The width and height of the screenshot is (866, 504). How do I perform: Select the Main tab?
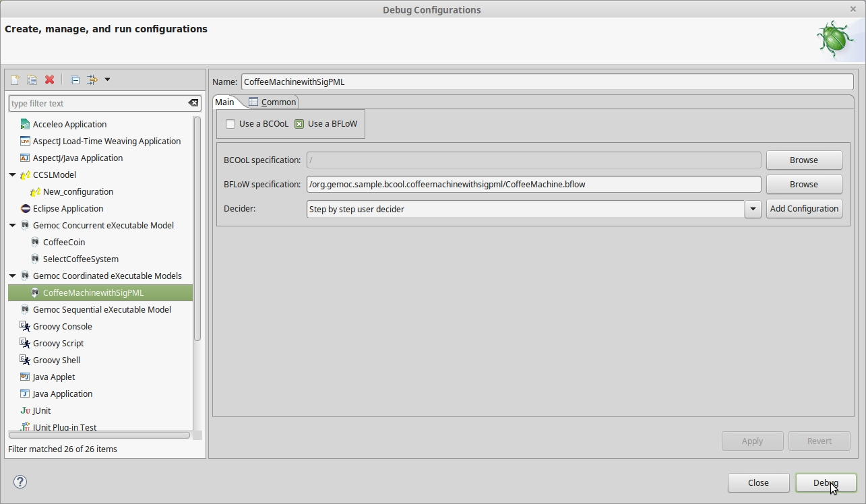pyautogui.click(x=225, y=102)
